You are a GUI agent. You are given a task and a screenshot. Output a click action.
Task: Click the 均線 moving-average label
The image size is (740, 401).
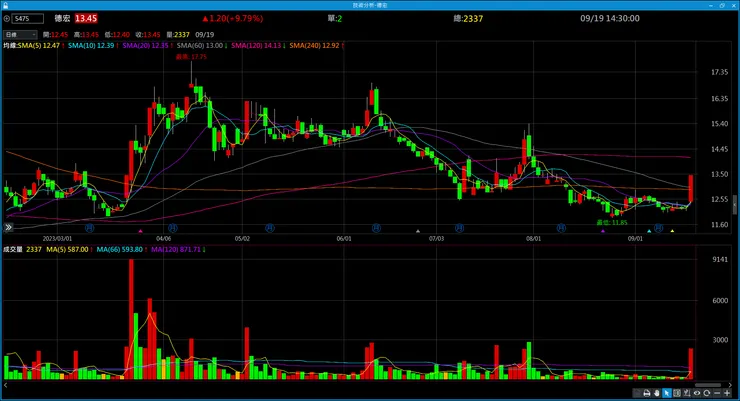click(x=10, y=46)
